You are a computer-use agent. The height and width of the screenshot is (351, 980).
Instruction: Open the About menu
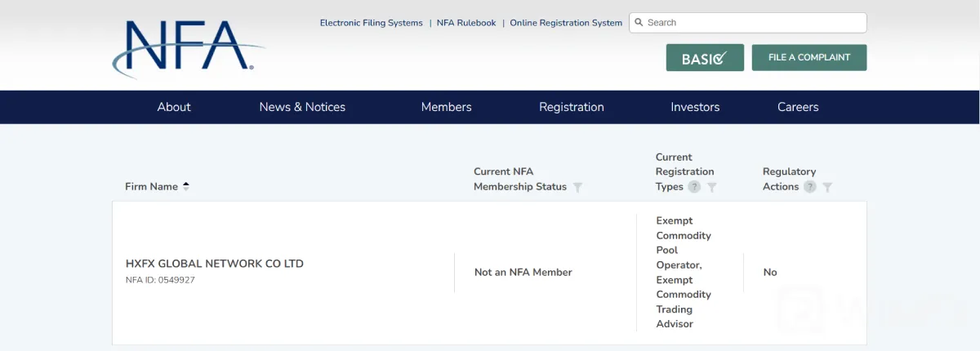tap(174, 107)
